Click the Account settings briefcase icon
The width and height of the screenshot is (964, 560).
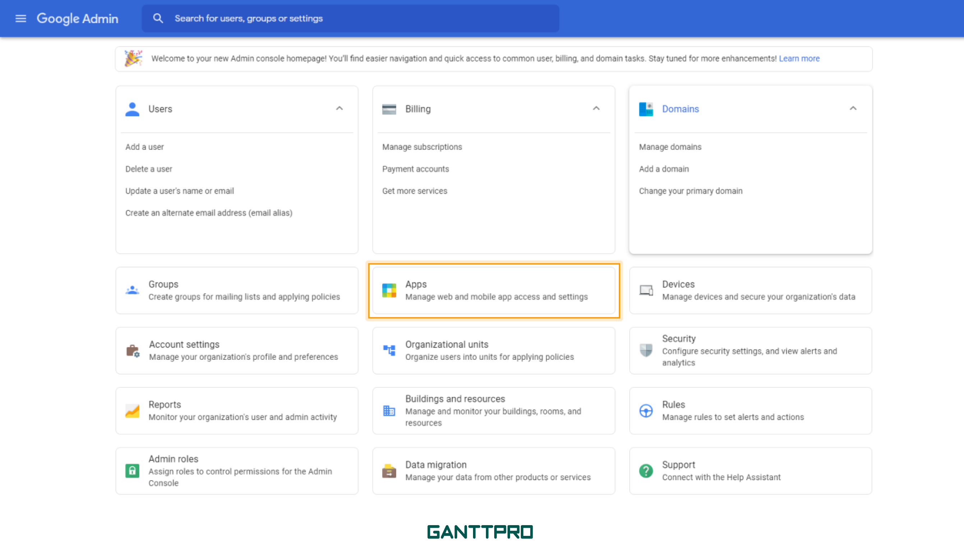(x=133, y=350)
